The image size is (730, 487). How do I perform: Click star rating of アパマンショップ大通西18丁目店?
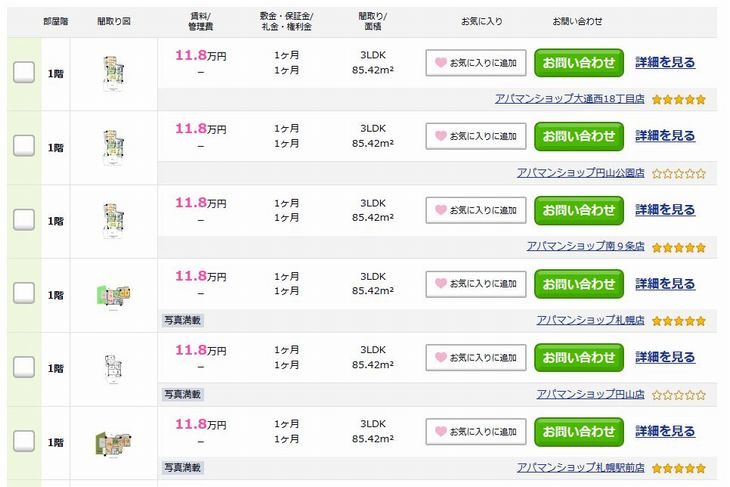679,99
